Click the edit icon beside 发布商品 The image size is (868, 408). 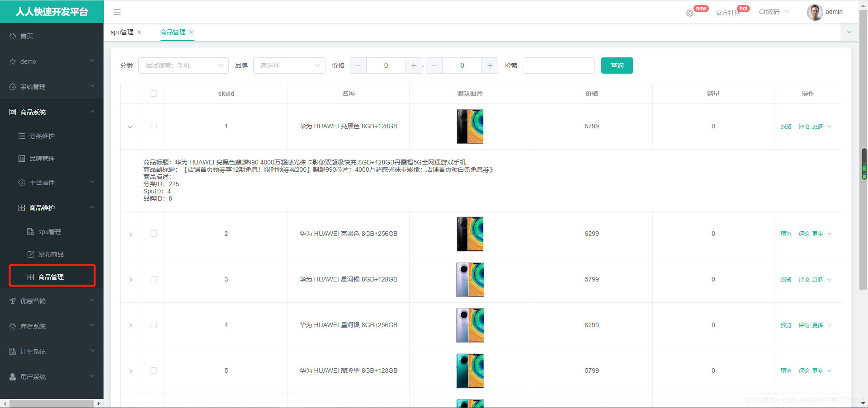click(x=31, y=254)
